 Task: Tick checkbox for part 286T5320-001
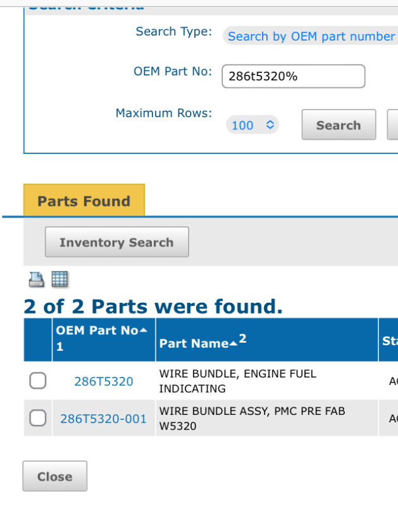tap(38, 418)
